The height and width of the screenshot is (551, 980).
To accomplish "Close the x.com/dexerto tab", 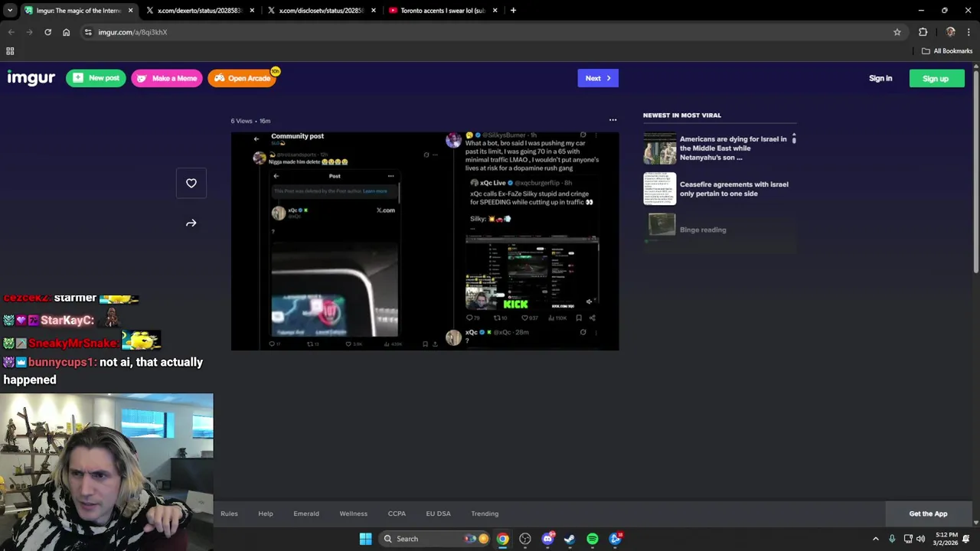I will pos(253,11).
